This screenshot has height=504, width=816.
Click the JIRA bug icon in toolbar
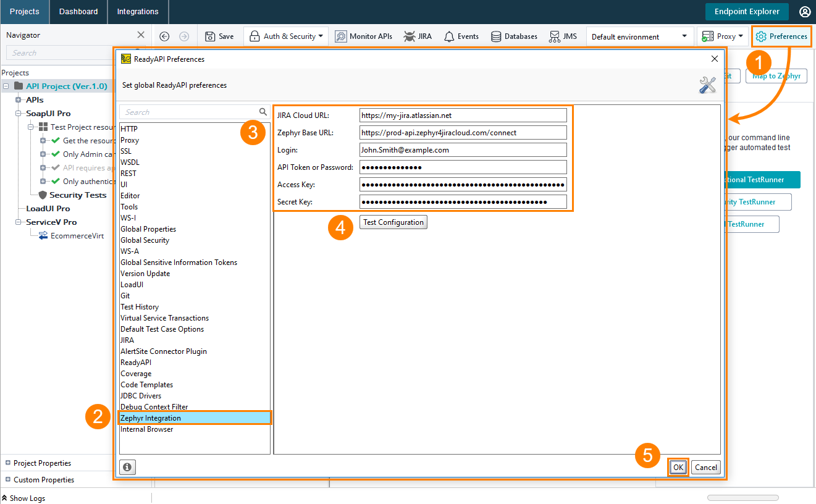coord(410,36)
